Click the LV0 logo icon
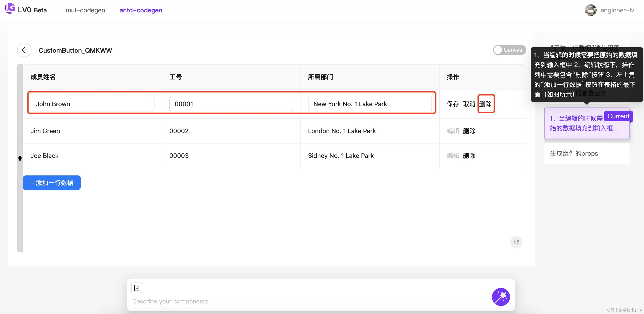 (10, 9)
